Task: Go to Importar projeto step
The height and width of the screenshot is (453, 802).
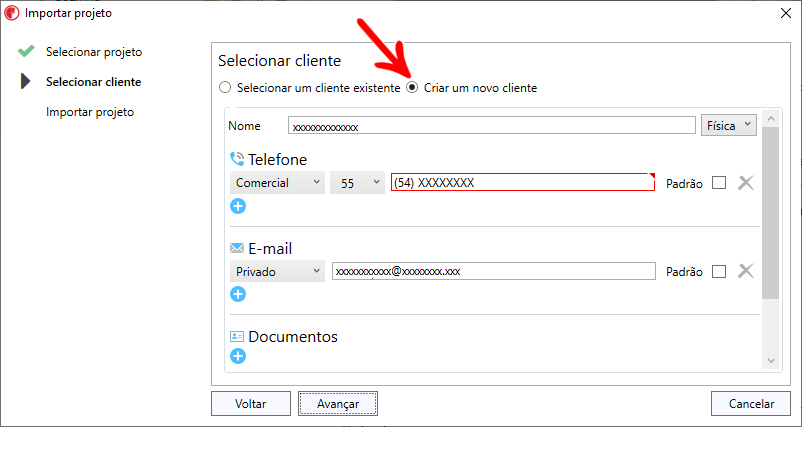Action: [x=90, y=112]
